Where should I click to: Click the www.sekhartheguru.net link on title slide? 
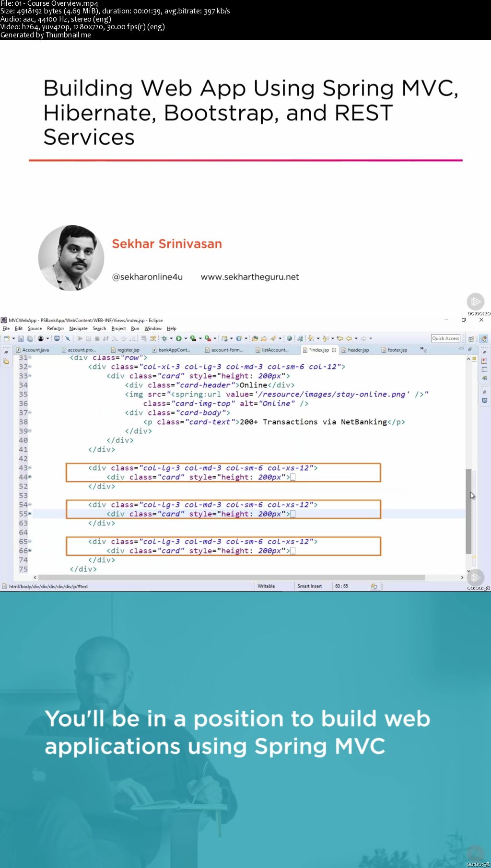(x=250, y=277)
